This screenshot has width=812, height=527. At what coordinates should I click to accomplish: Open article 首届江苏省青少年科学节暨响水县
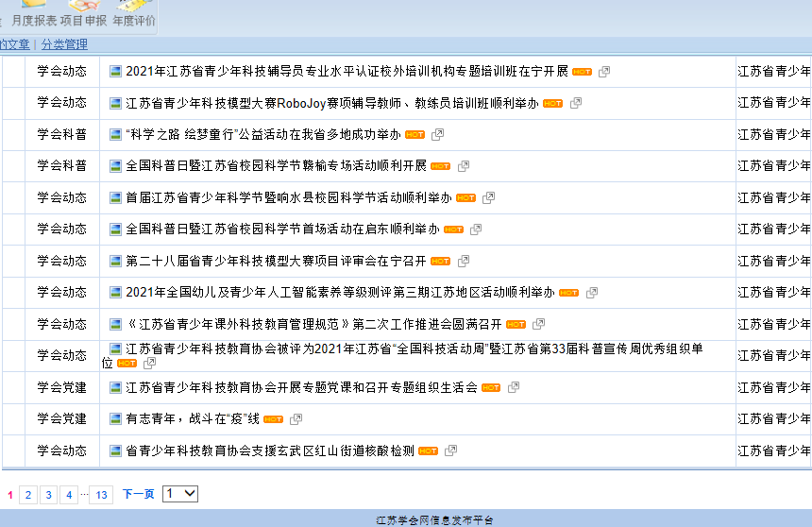point(289,197)
